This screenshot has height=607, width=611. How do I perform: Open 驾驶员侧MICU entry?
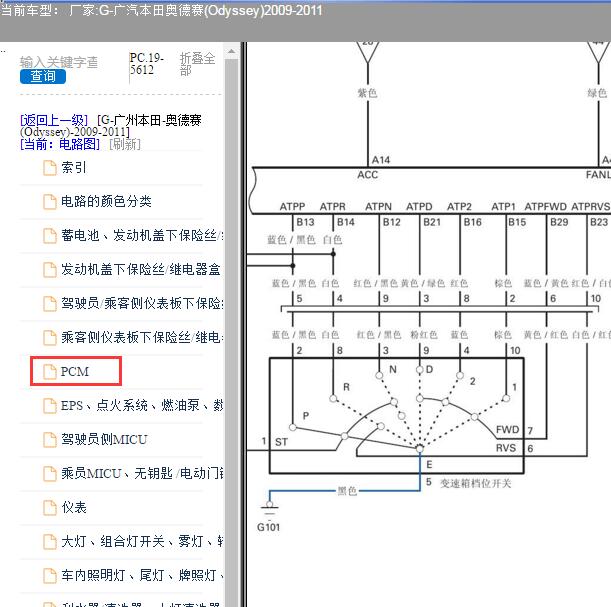pyautogui.click(x=104, y=439)
